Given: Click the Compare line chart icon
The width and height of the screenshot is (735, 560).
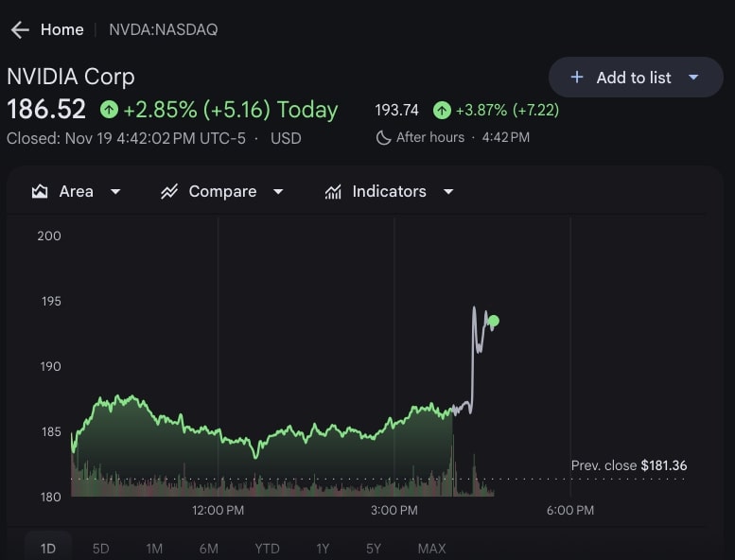Looking at the screenshot, I should pyautogui.click(x=169, y=192).
